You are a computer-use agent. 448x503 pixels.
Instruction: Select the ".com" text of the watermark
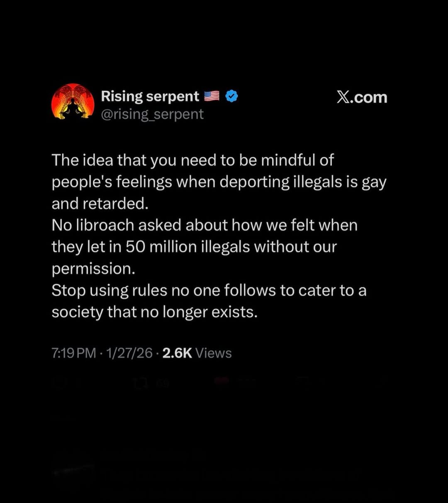369,98
